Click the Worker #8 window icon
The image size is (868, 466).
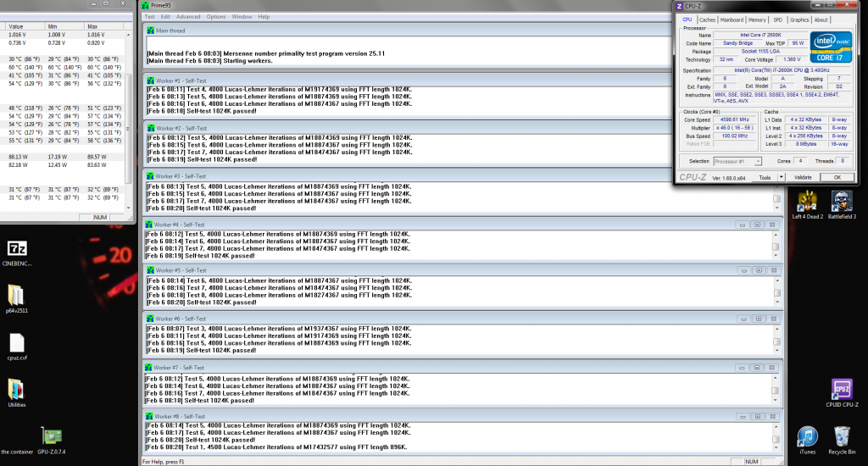pos(149,416)
